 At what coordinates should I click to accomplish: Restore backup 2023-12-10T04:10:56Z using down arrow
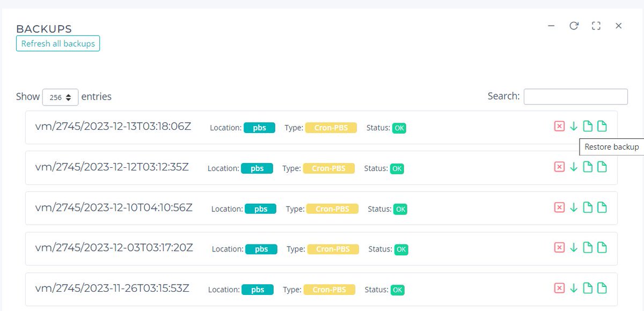tap(574, 208)
